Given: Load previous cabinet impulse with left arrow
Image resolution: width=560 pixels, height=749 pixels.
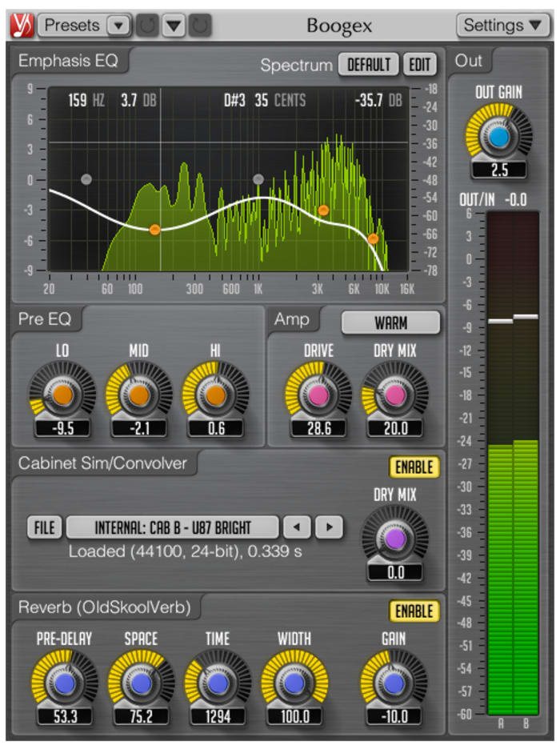Looking at the screenshot, I should pyautogui.click(x=298, y=527).
